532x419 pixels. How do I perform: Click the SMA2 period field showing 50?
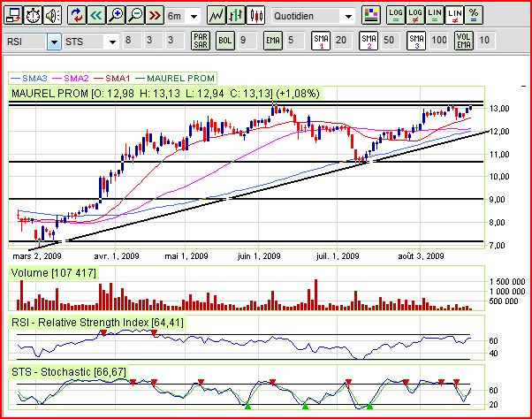coord(391,41)
